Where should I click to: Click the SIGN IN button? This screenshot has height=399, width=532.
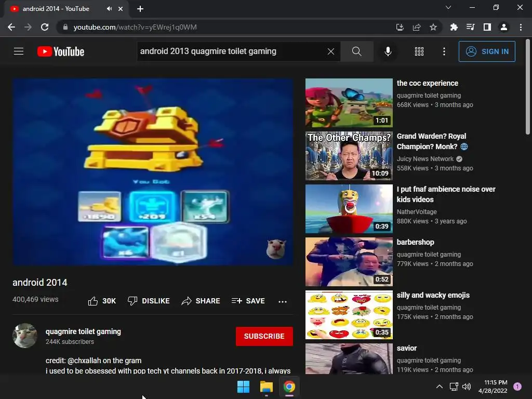(487, 51)
